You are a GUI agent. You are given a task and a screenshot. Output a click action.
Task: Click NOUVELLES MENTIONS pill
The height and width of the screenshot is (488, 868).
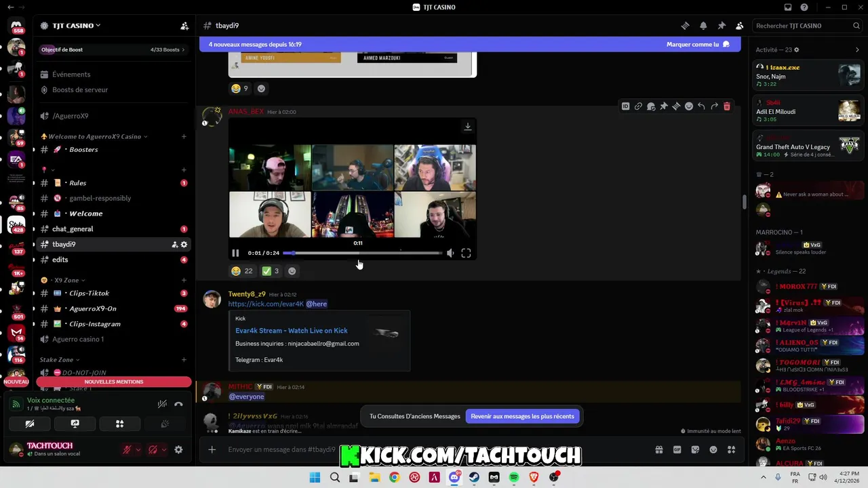[113, 382]
